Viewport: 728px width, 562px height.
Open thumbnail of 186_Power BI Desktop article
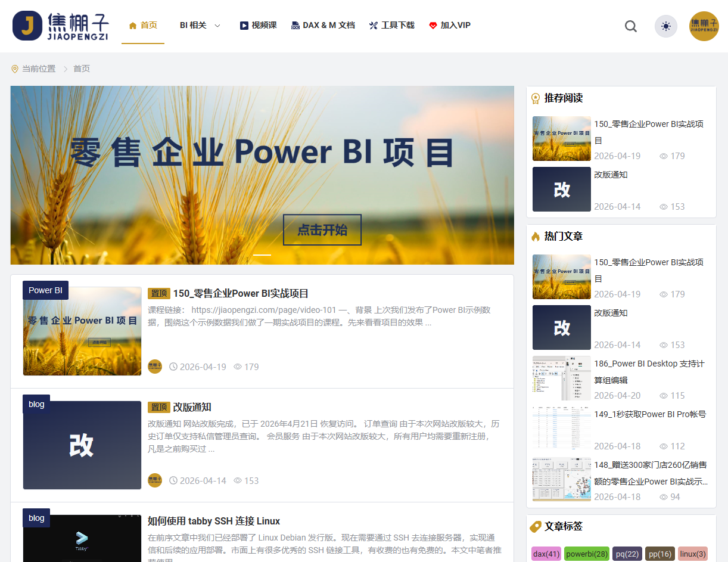[562, 378]
